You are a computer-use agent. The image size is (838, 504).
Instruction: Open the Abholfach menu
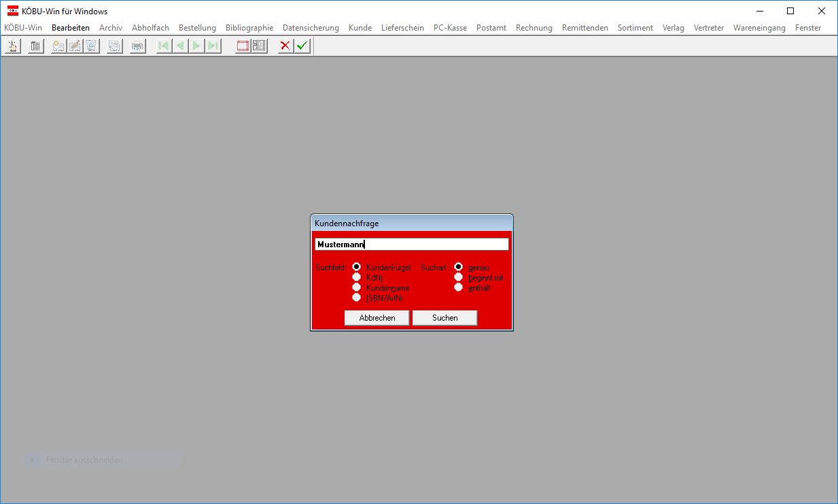click(150, 28)
